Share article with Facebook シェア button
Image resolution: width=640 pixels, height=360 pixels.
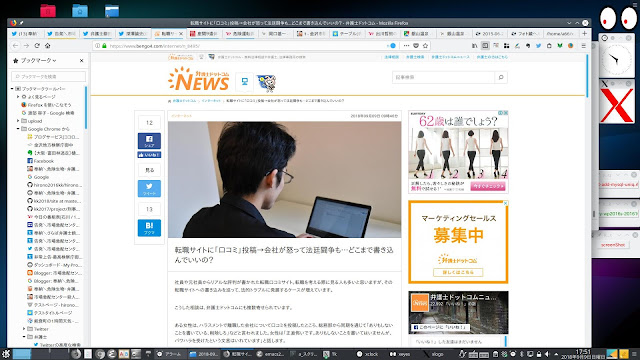pyautogui.click(x=149, y=141)
